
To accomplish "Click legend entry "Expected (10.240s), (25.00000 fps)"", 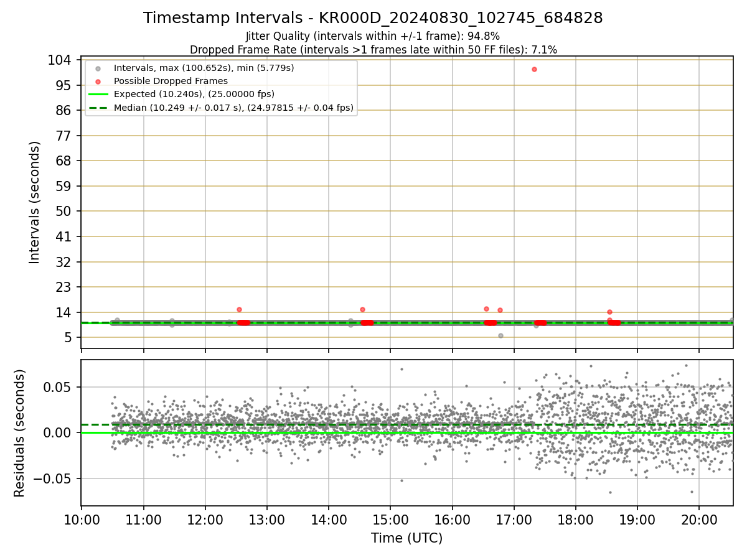I will (x=194, y=94).
